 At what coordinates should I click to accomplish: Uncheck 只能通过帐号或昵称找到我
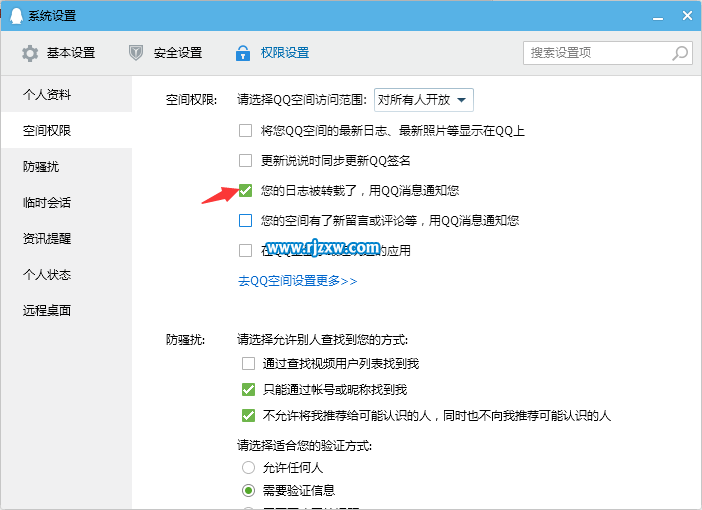tap(248, 390)
